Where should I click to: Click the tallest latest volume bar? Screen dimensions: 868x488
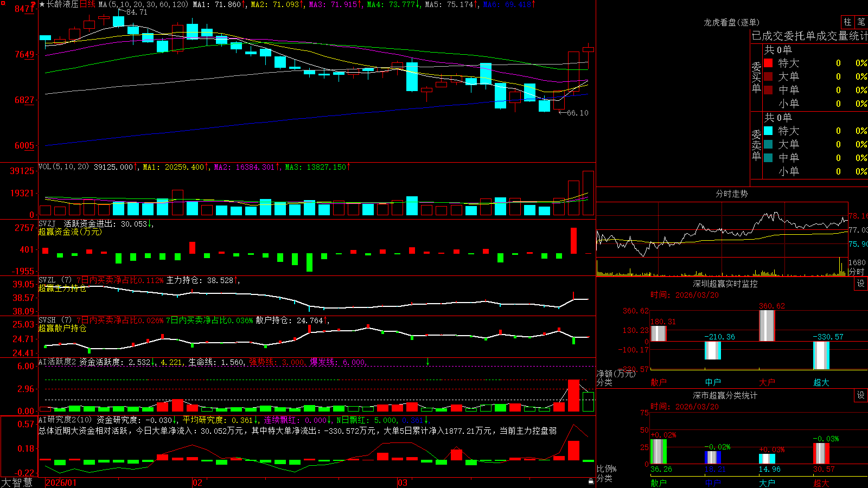pos(588,193)
